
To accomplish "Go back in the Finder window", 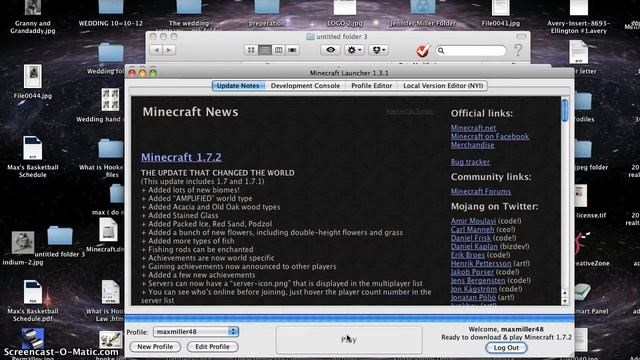I will 157,50.
